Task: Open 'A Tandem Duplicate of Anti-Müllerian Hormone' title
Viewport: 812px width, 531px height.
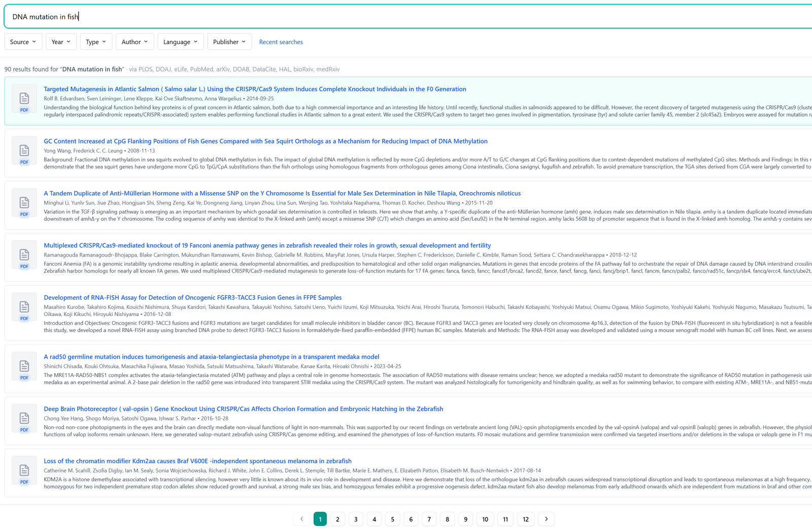Action: point(282,194)
